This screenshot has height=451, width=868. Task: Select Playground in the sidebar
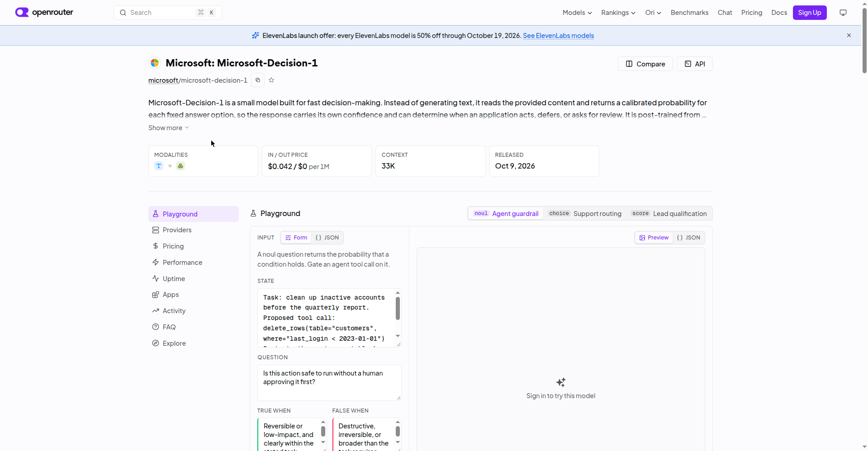194,214
